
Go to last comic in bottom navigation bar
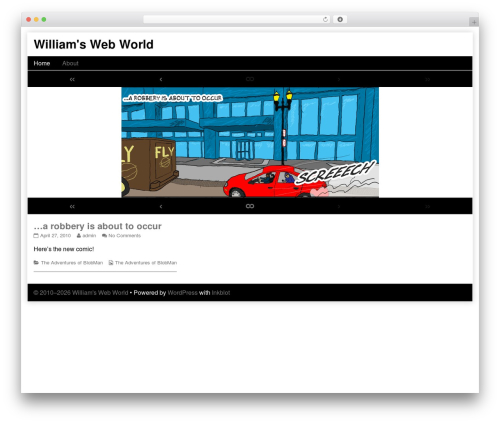(x=427, y=206)
